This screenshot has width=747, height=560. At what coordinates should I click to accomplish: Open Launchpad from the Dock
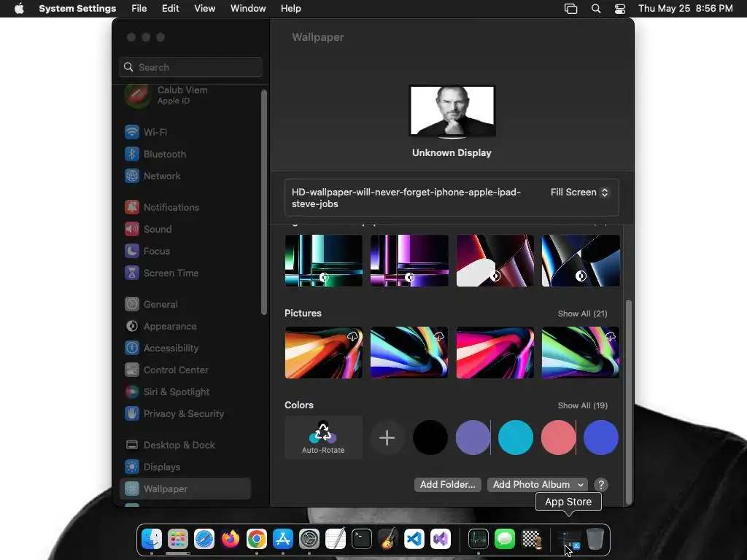(x=178, y=539)
